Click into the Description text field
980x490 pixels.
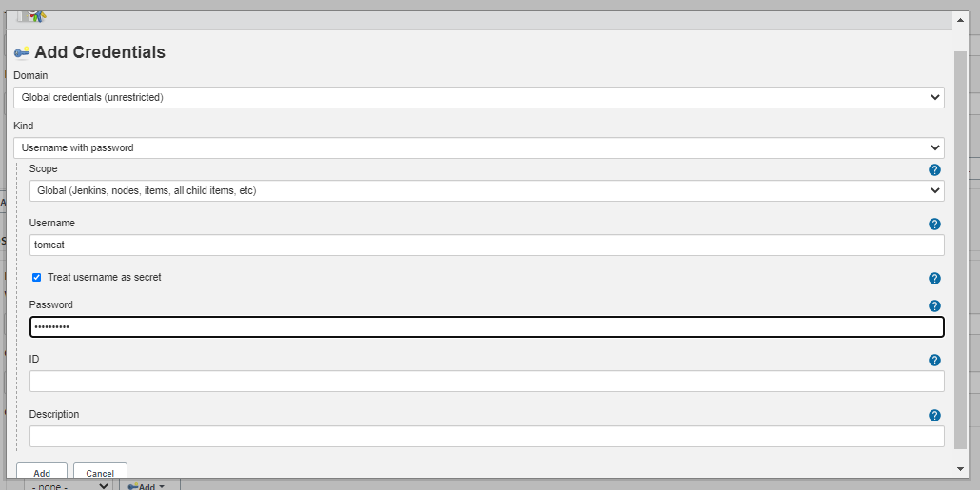pyautogui.click(x=486, y=437)
